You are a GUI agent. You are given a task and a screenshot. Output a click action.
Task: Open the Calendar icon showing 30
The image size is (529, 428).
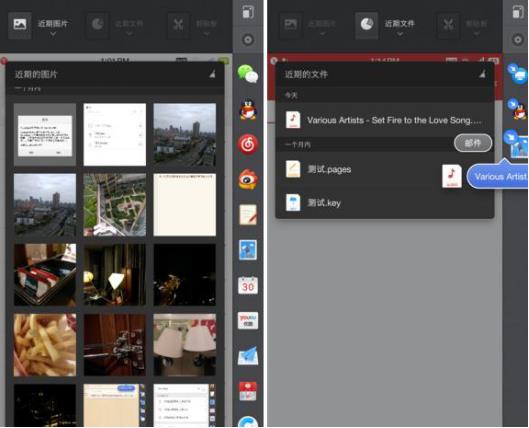248,285
